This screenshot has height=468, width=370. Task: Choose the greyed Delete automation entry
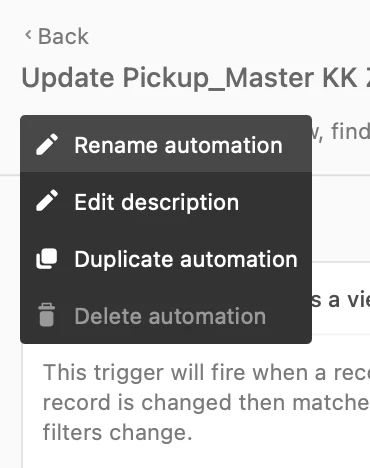[x=166, y=315]
